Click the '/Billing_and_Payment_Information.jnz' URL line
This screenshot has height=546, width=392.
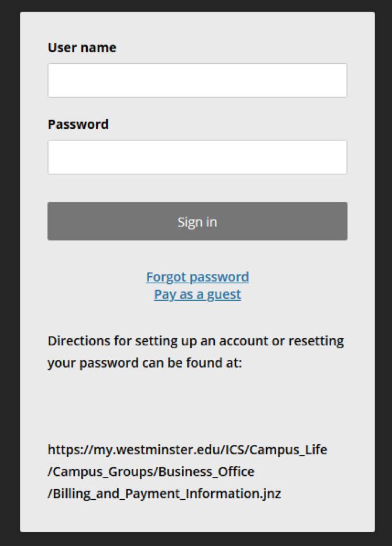(x=164, y=493)
